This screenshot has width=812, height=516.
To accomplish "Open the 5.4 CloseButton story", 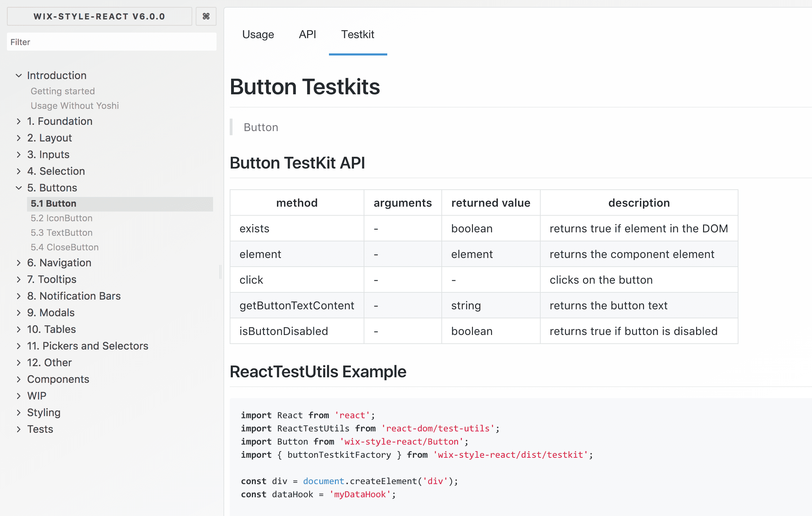I will [65, 247].
